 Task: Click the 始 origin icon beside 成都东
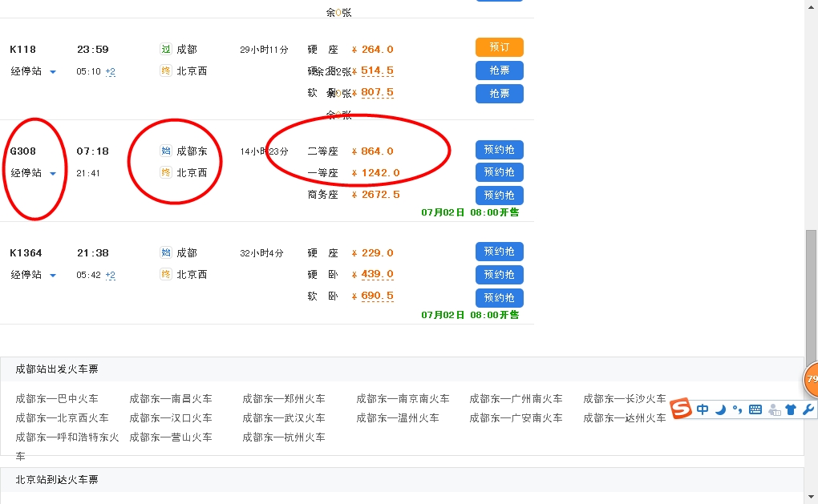(x=166, y=151)
